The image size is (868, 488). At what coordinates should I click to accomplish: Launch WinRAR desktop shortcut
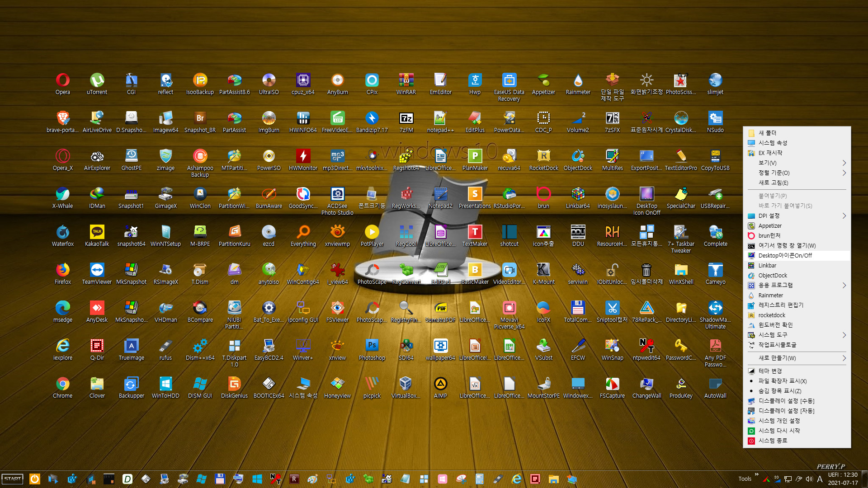coord(406,84)
